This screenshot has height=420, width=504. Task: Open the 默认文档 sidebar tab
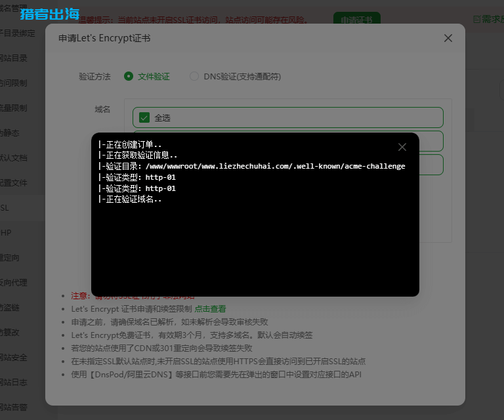point(14,157)
